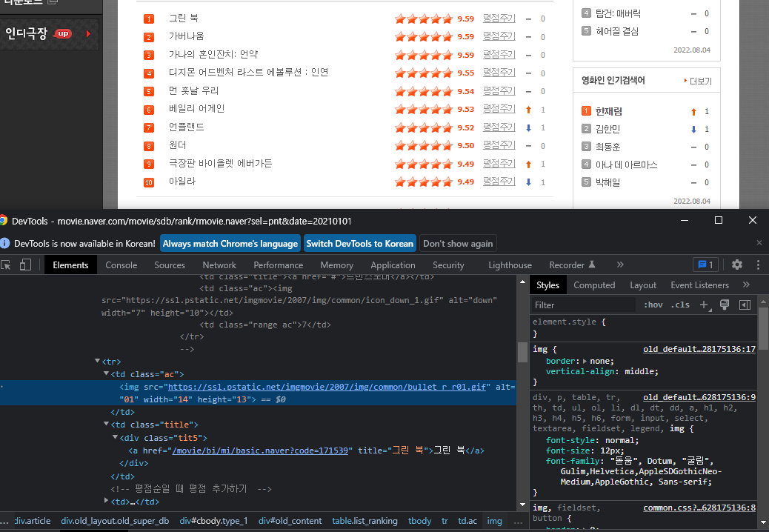Collapse the div class="tit5" node
This screenshot has width=769, height=532.
tap(115, 437)
